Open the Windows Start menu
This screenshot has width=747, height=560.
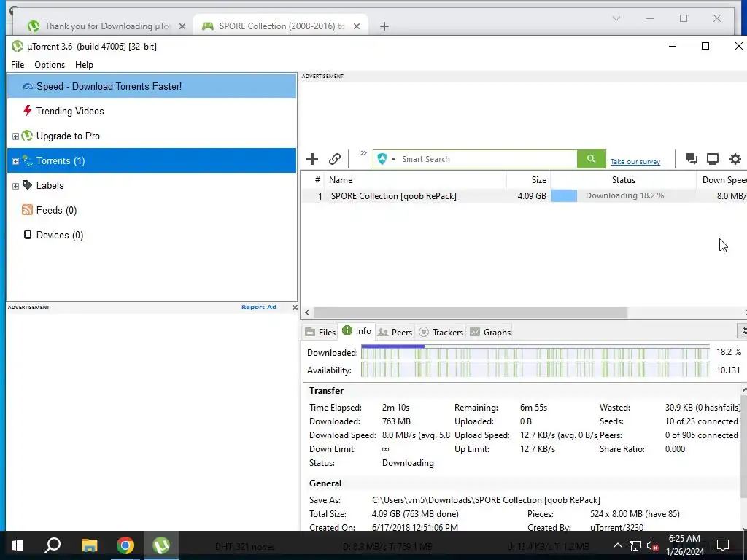(18, 545)
